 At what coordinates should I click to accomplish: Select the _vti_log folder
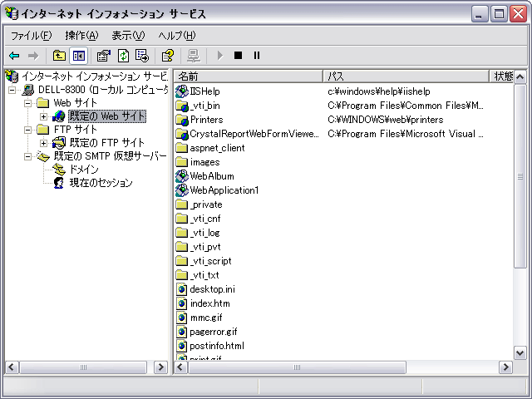(x=205, y=233)
